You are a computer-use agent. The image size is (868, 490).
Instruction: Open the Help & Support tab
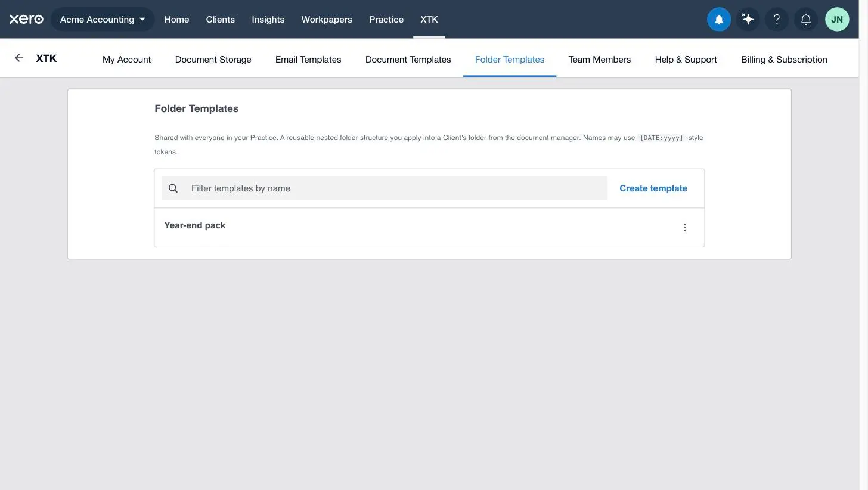pos(686,60)
